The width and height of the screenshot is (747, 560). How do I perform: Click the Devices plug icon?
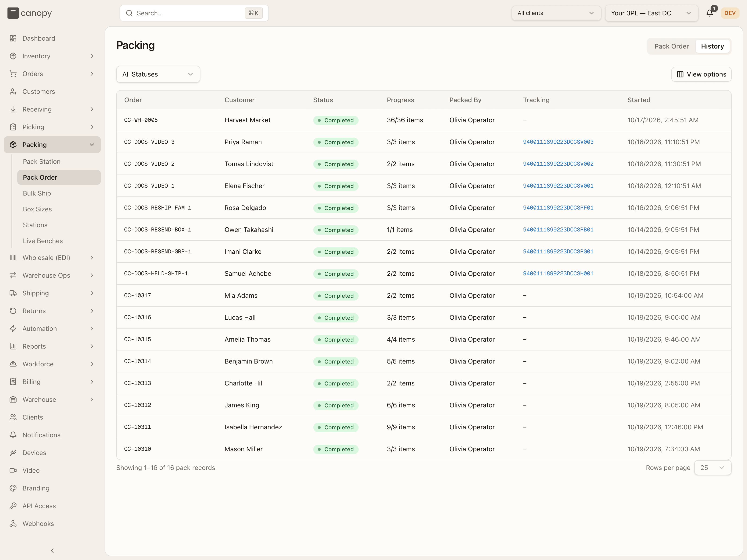coord(13,453)
